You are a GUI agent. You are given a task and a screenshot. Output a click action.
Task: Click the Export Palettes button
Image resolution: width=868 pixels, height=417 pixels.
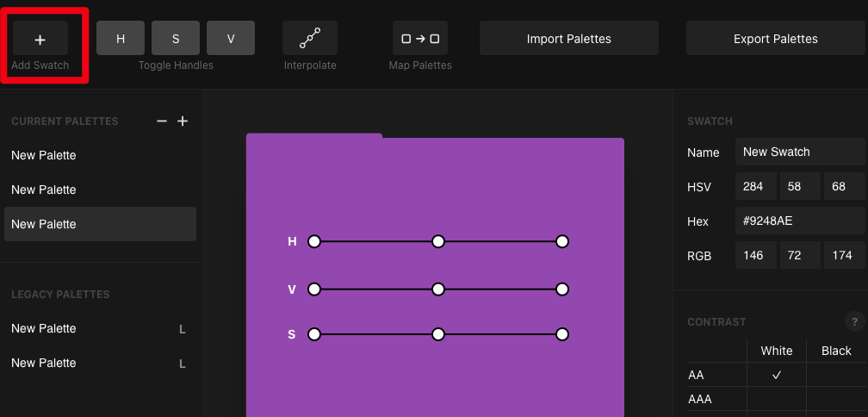(x=775, y=39)
